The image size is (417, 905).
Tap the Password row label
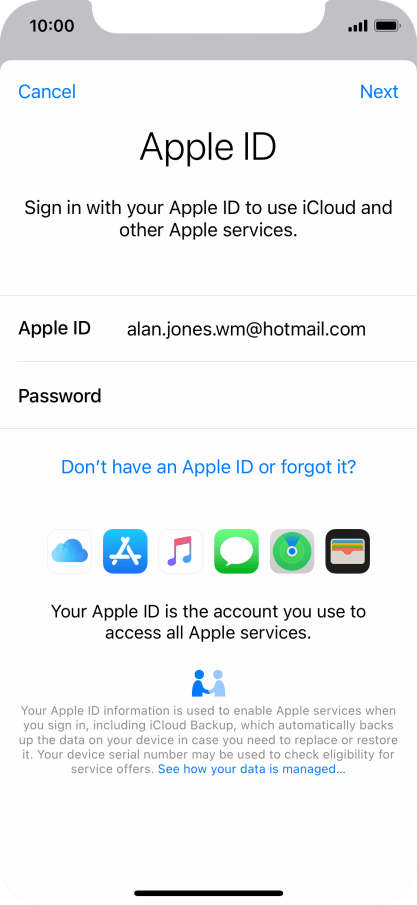point(59,395)
